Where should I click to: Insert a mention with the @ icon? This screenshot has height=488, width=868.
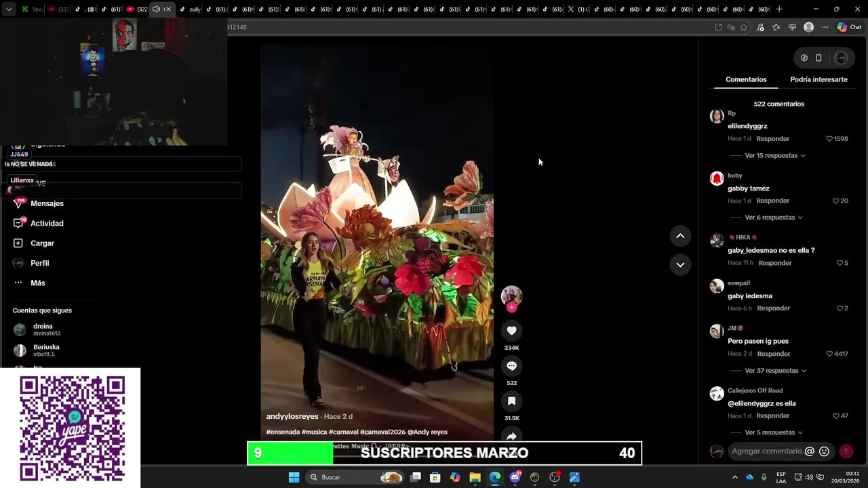809,451
